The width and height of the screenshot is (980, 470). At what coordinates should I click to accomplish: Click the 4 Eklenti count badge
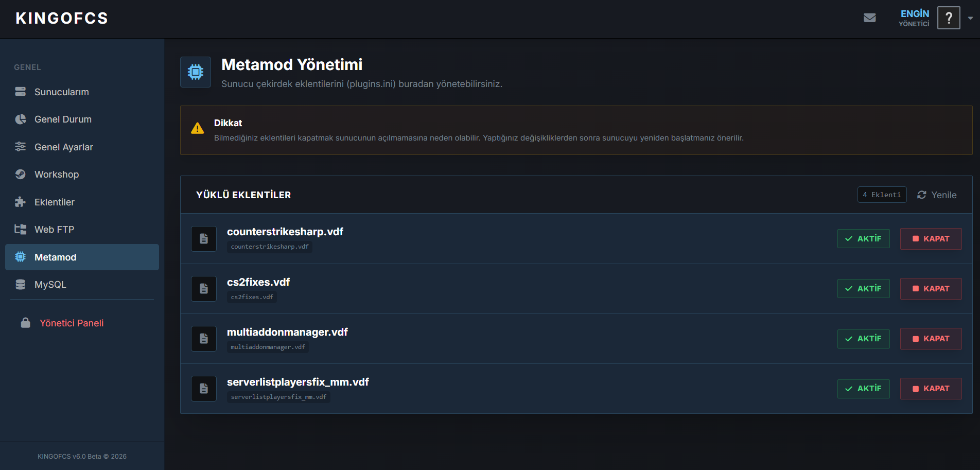(882, 195)
